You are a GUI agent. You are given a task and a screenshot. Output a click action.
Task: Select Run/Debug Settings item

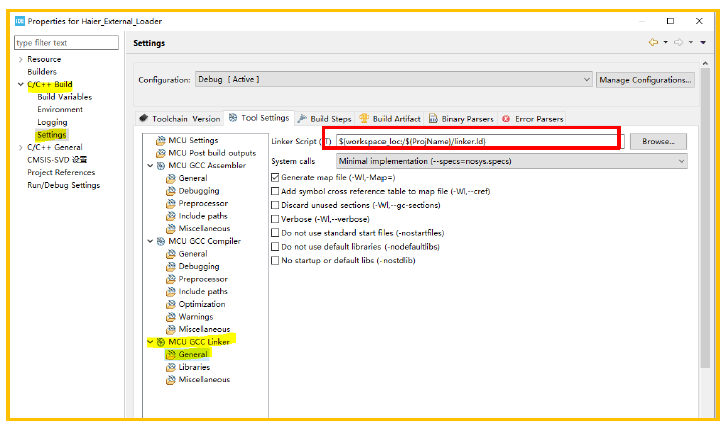(64, 185)
